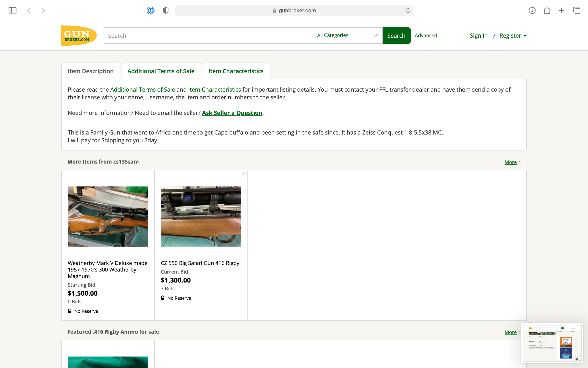The width and height of the screenshot is (588, 368).
Task: Open the CZ 550 Safari rifle thumbnail
Action: [201, 216]
